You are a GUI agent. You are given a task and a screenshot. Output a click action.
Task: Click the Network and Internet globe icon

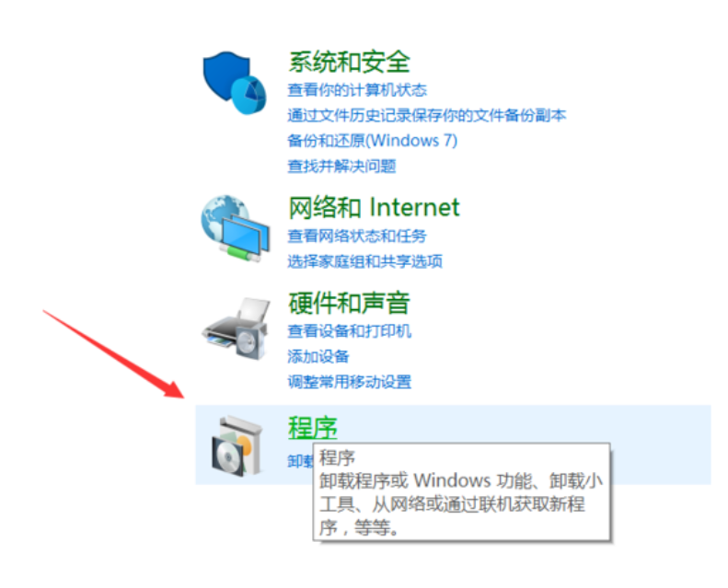236,228
